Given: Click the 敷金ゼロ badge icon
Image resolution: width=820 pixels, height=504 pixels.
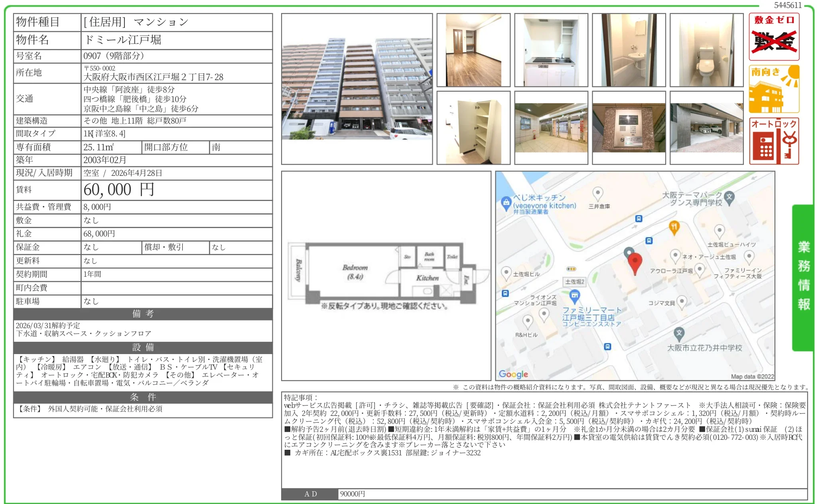Looking at the screenshot, I should pyautogui.click(x=774, y=37).
